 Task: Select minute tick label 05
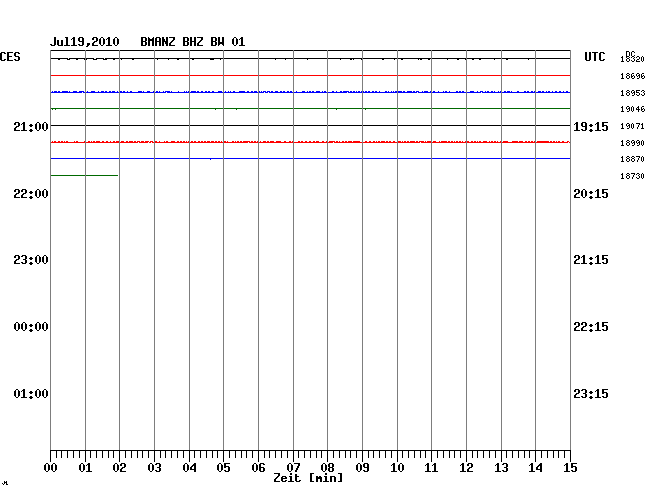tap(223, 468)
